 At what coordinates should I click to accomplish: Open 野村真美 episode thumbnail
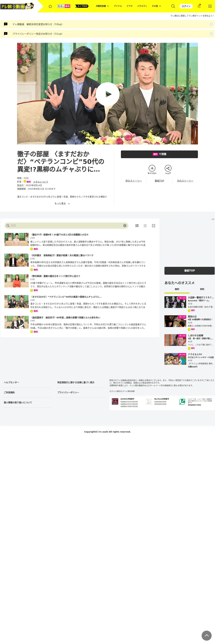coord(17,281)
